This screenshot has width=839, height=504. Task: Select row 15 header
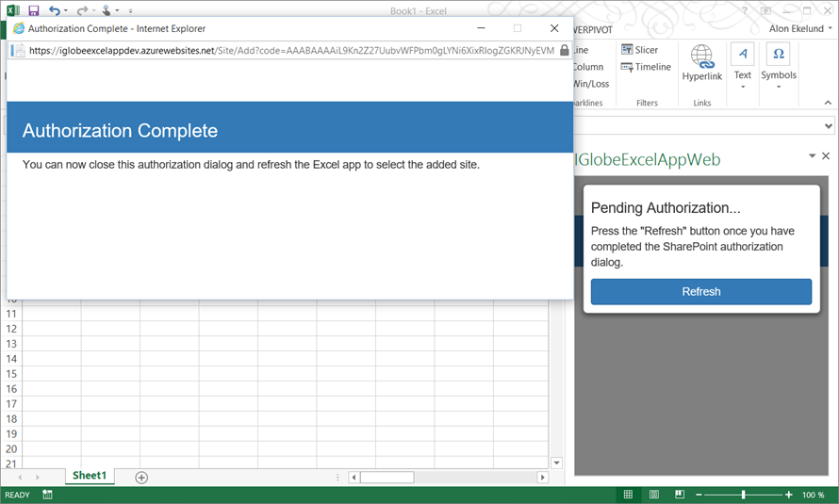11,374
